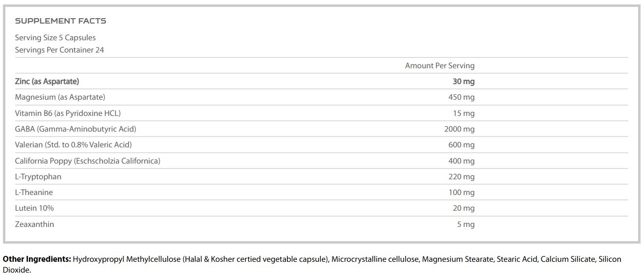Select the California Poppy row label
This screenshot has height=278, width=644.
(88, 161)
